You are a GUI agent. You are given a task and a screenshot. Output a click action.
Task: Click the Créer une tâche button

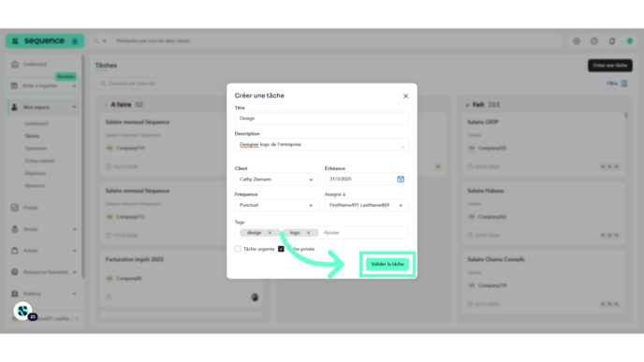click(610, 65)
